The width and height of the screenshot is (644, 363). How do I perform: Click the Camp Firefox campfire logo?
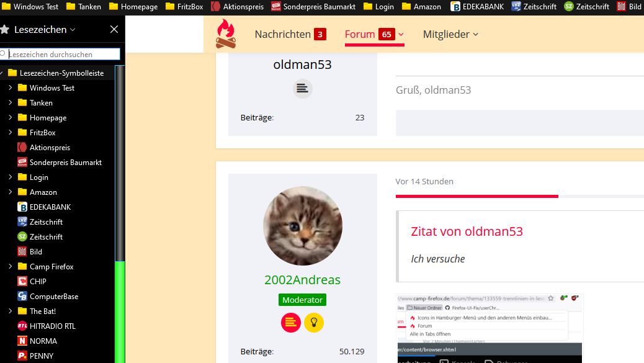click(225, 34)
